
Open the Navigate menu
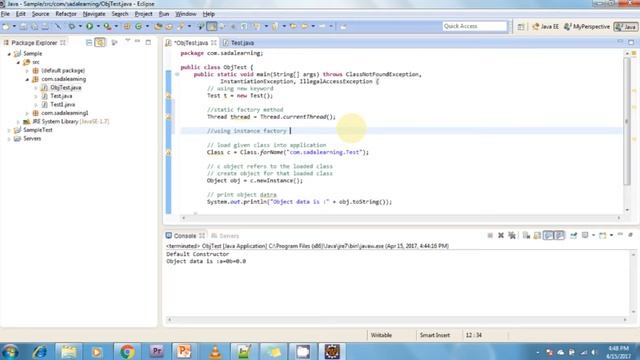click(x=94, y=14)
